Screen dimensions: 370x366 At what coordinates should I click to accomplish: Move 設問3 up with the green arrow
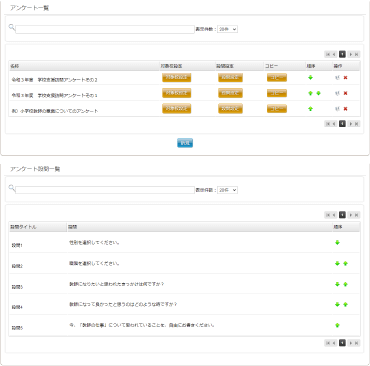click(345, 284)
